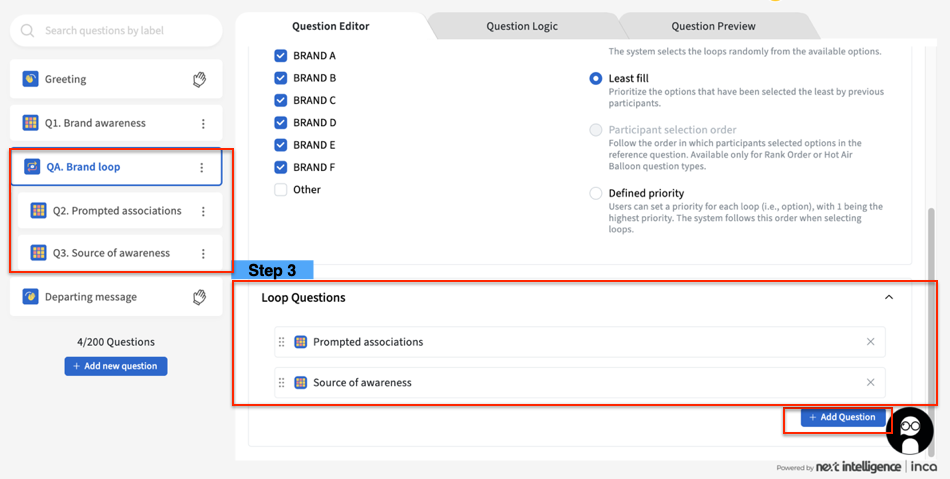Viewport: 950px width, 479px height.
Task: Uncheck the BRAND A checkbox
Action: pos(281,56)
